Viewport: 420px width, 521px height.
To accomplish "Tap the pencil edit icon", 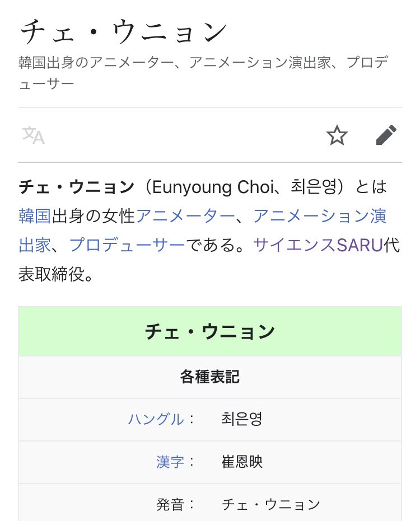I will click(x=386, y=135).
